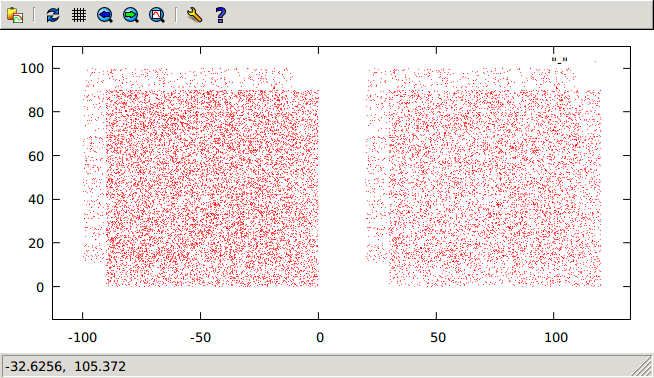This screenshot has width=654, height=378.
Task: Click the window resize grip corner
Action: pos(642,366)
